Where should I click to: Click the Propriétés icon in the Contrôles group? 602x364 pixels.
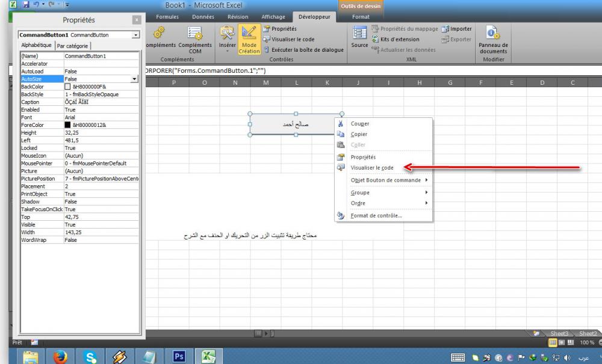pyautogui.click(x=267, y=29)
